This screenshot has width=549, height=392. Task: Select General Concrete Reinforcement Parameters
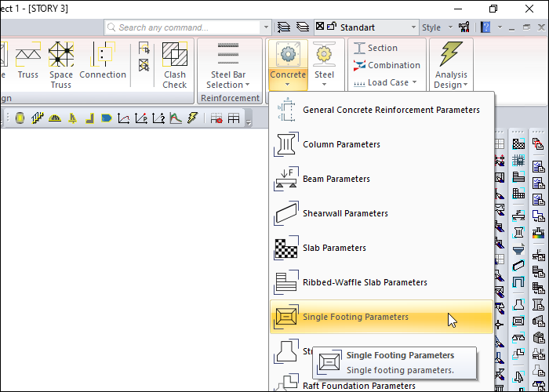[382, 110]
